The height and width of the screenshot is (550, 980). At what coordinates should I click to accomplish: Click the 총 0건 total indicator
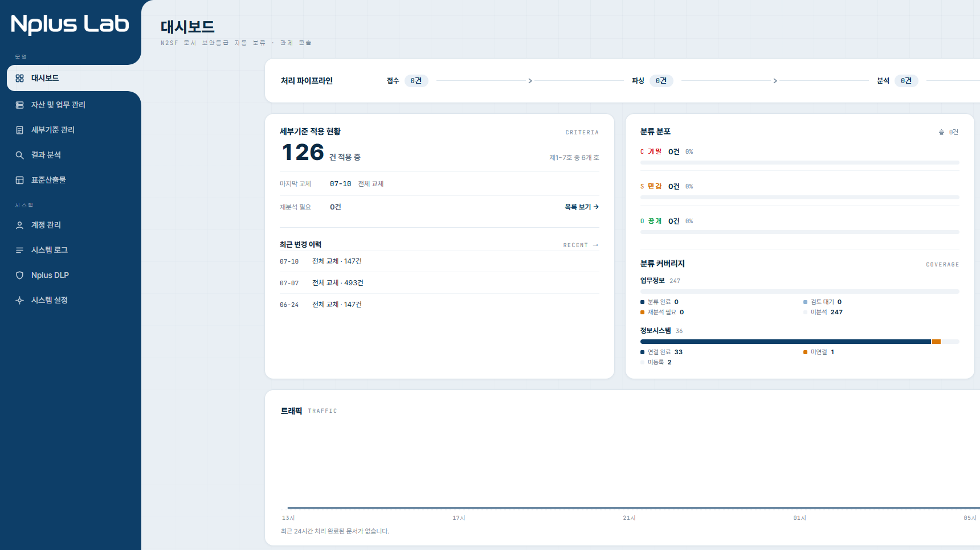pos(949,132)
